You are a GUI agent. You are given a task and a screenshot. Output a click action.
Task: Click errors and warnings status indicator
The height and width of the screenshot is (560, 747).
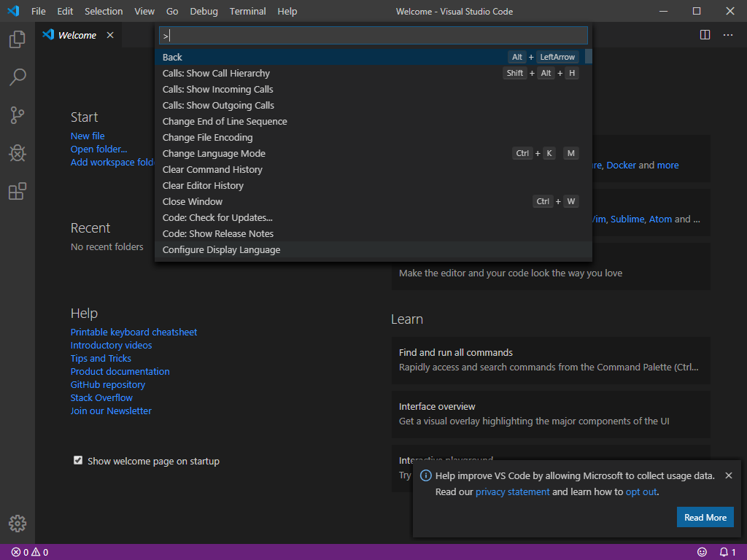click(30, 552)
